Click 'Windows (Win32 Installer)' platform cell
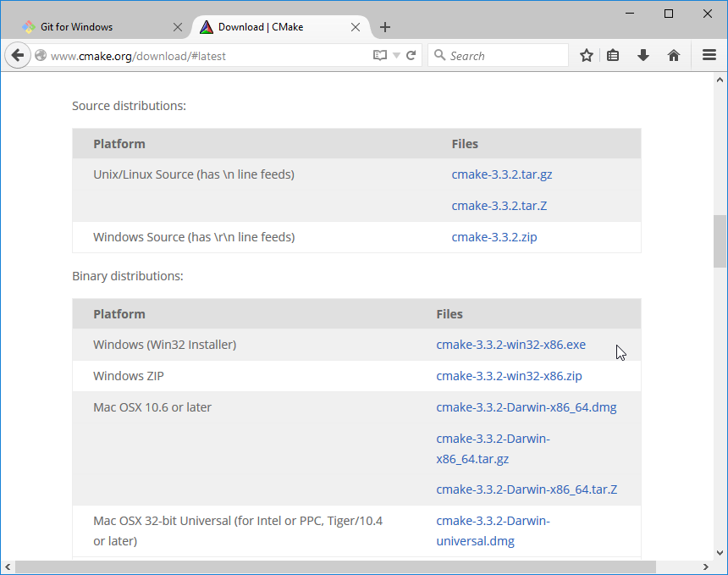The image size is (728, 575). coord(165,345)
